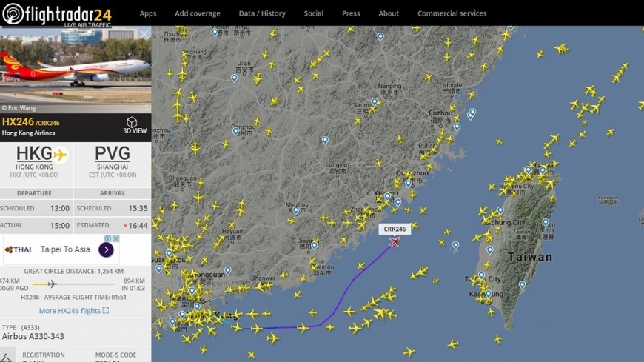This screenshot has height=362, width=644.
Task: Open the Apps menu
Action: (x=148, y=13)
